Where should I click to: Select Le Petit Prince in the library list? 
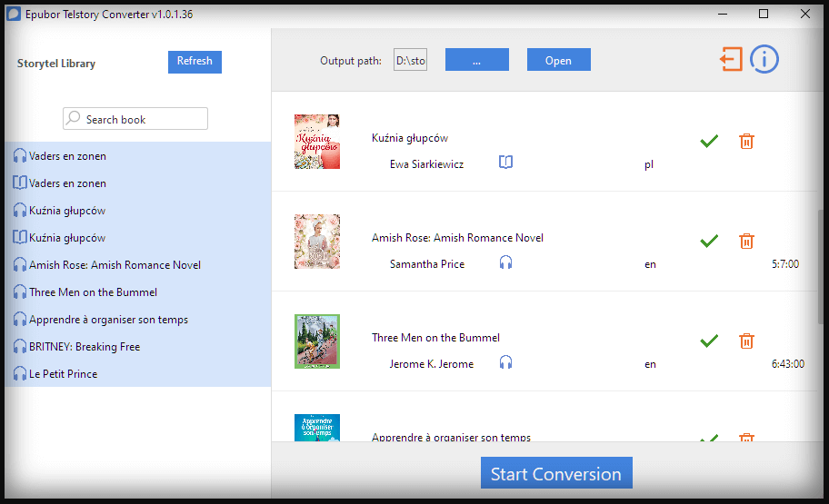[x=137, y=374]
